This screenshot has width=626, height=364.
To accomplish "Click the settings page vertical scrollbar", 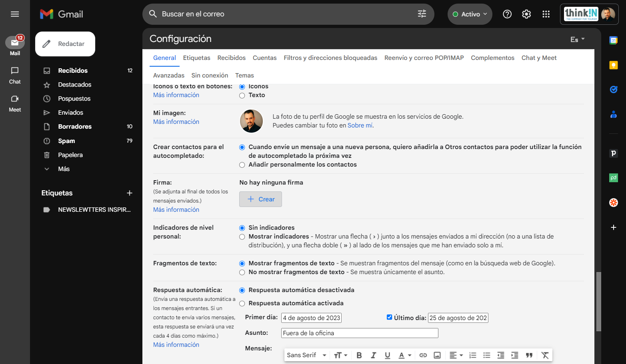I will pyautogui.click(x=598, y=302).
